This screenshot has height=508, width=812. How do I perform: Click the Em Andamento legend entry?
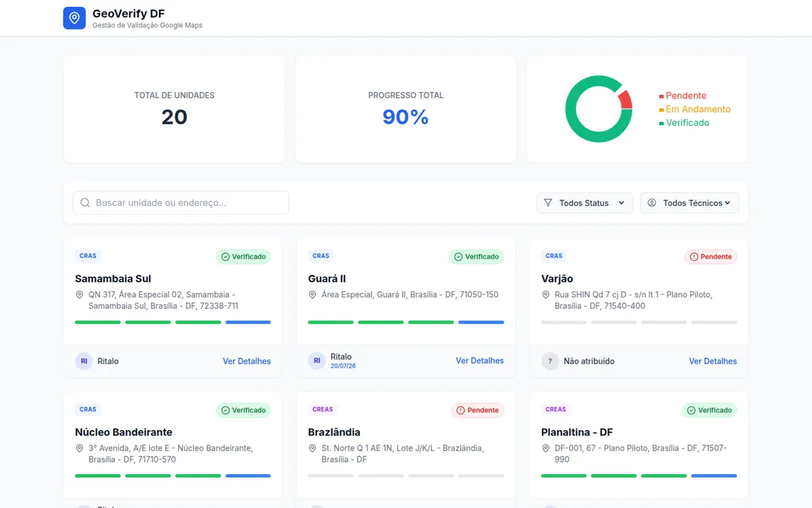pyautogui.click(x=695, y=109)
